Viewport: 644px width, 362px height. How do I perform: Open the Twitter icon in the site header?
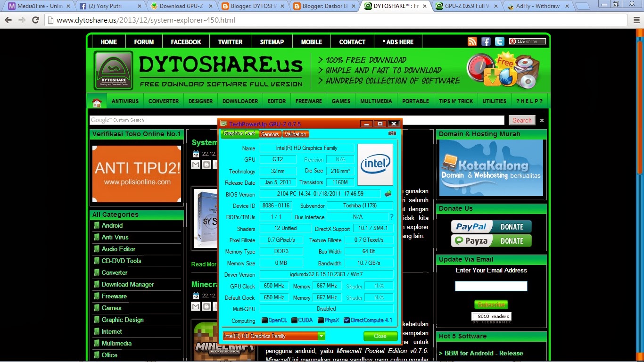(500, 41)
